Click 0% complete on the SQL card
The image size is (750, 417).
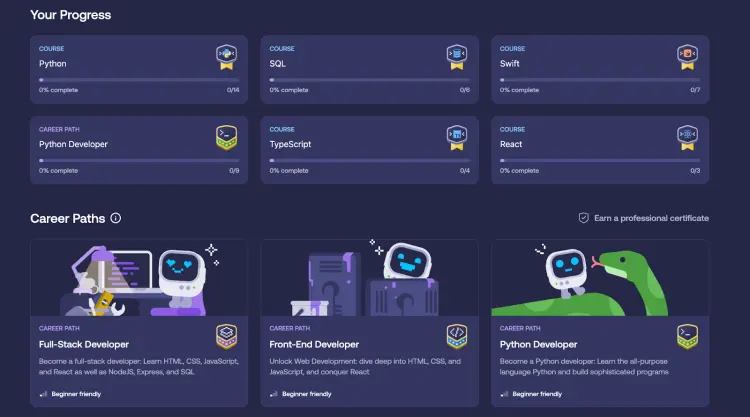[289, 90]
